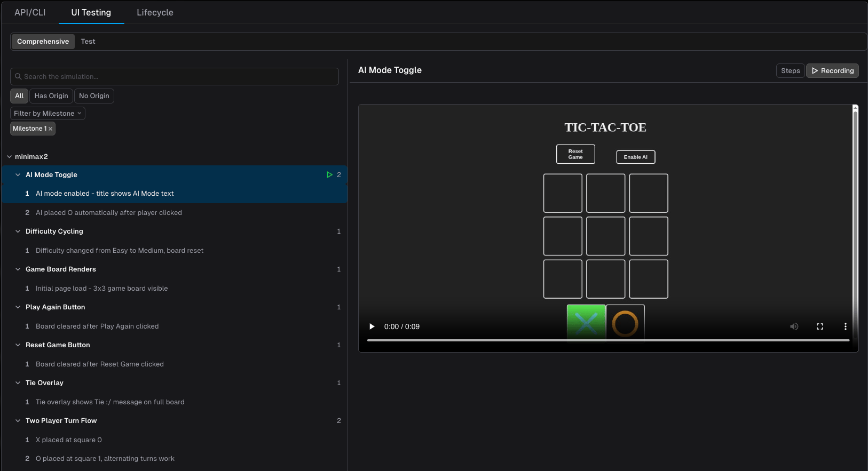
Task: Click the video progress bar
Action: click(x=608, y=340)
